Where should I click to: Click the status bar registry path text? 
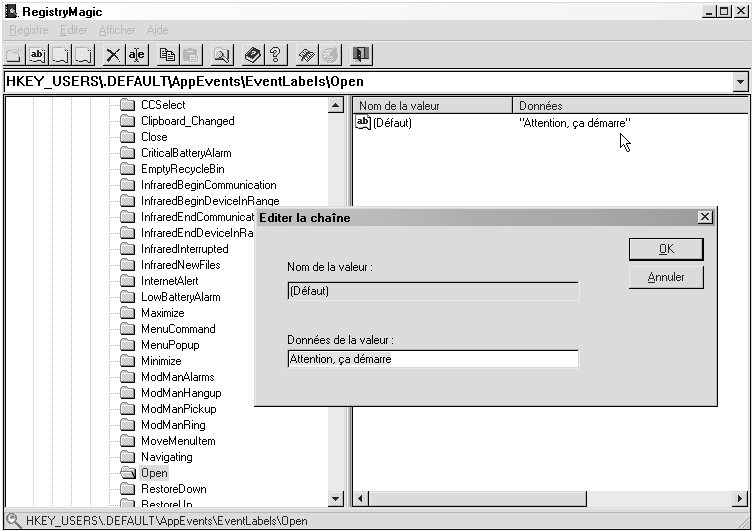coord(167,520)
